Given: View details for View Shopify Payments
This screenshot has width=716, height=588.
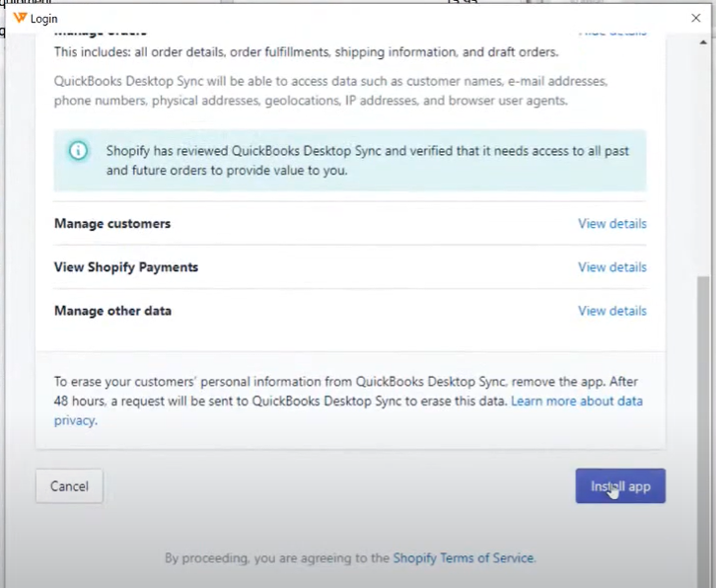Looking at the screenshot, I should point(611,267).
